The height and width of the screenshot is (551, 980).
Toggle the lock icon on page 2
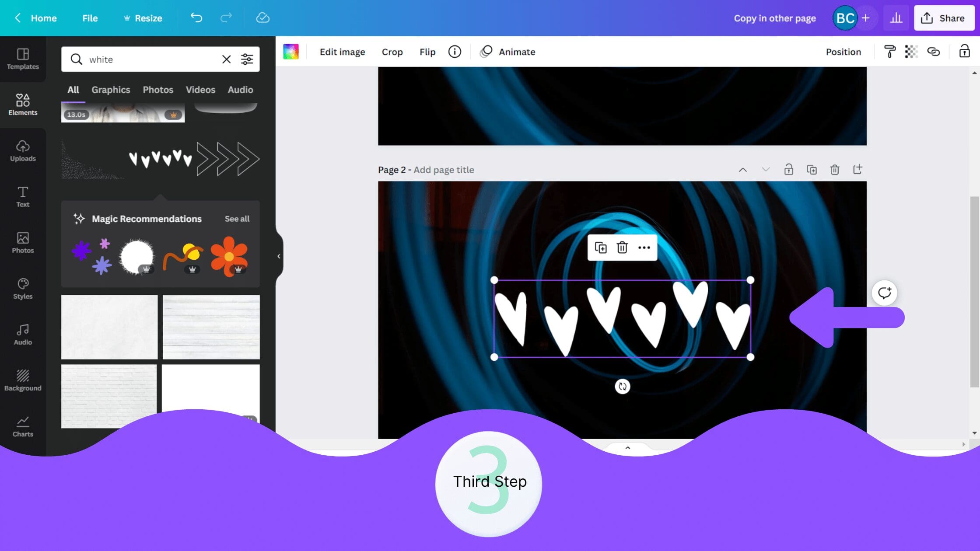point(788,170)
